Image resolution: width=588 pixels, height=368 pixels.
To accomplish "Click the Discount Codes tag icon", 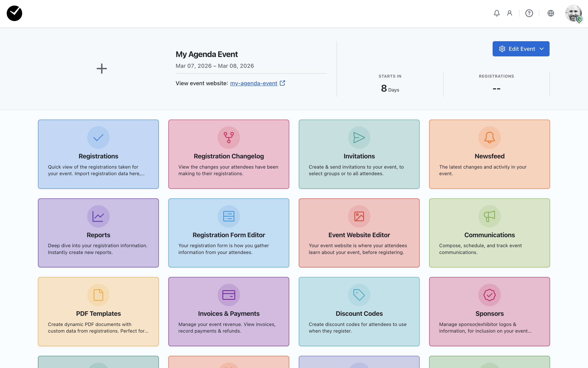I will click(x=359, y=295).
